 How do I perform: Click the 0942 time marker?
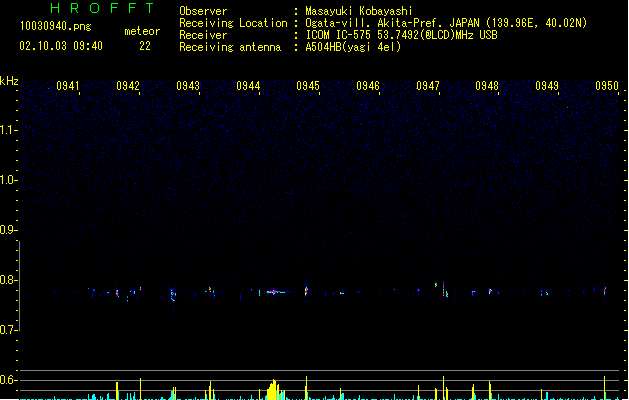pos(128,86)
